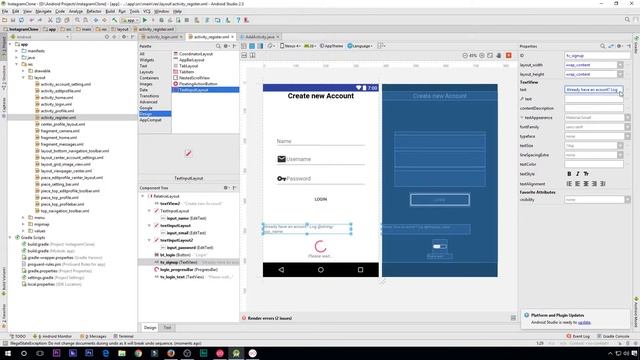This screenshot has height=360, width=640.
Task: Open the layout_width dropdown
Action: point(620,65)
